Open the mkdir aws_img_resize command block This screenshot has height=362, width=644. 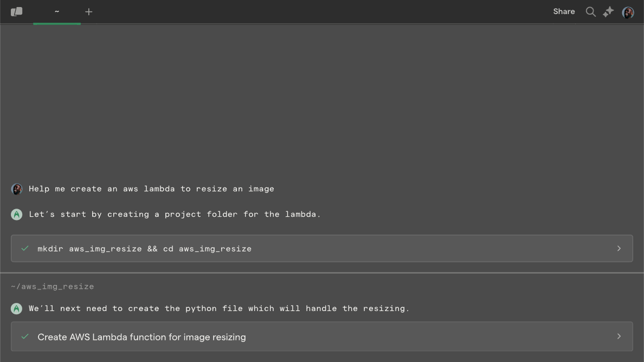point(321,248)
